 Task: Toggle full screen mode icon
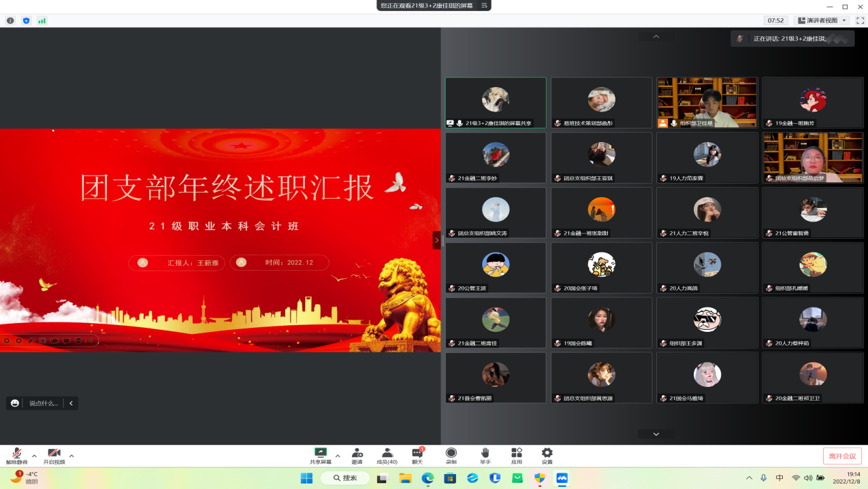pyautogui.click(x=860, y=20)
